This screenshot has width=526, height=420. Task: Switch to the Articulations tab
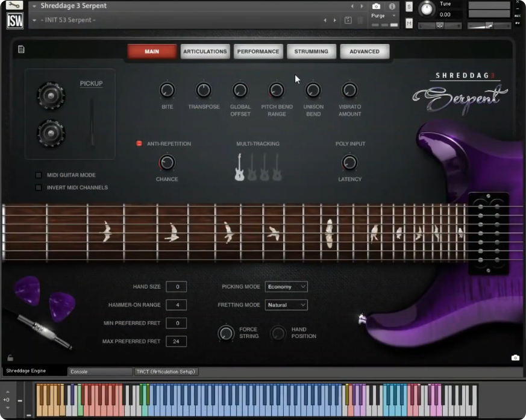[205, 51]
